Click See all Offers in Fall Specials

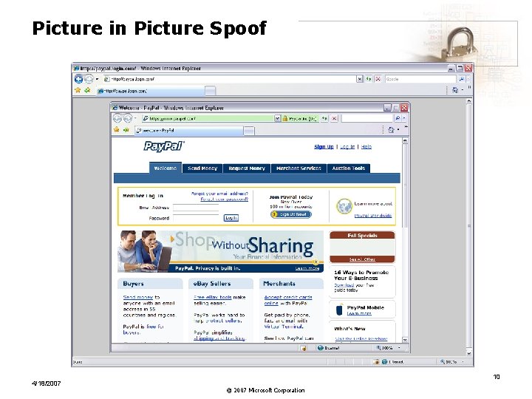click(362, 259)
